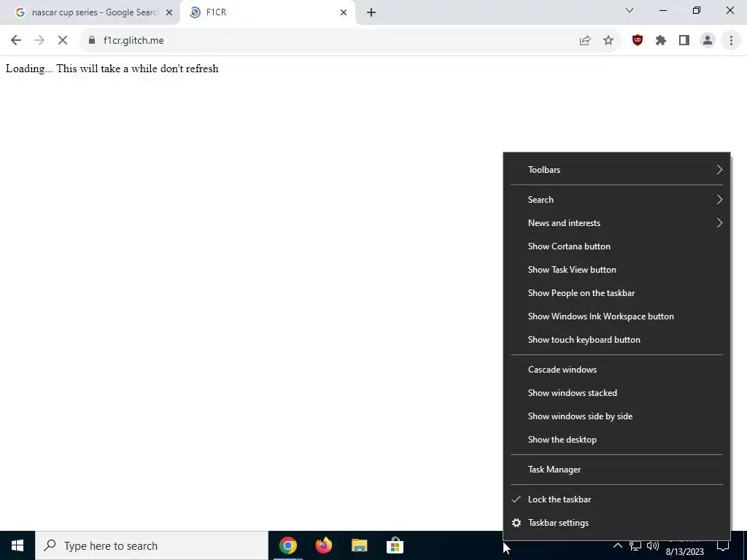Click the 8/13/2023 date in tray
This screenshot has width=747, height=560.
point(684,551)
